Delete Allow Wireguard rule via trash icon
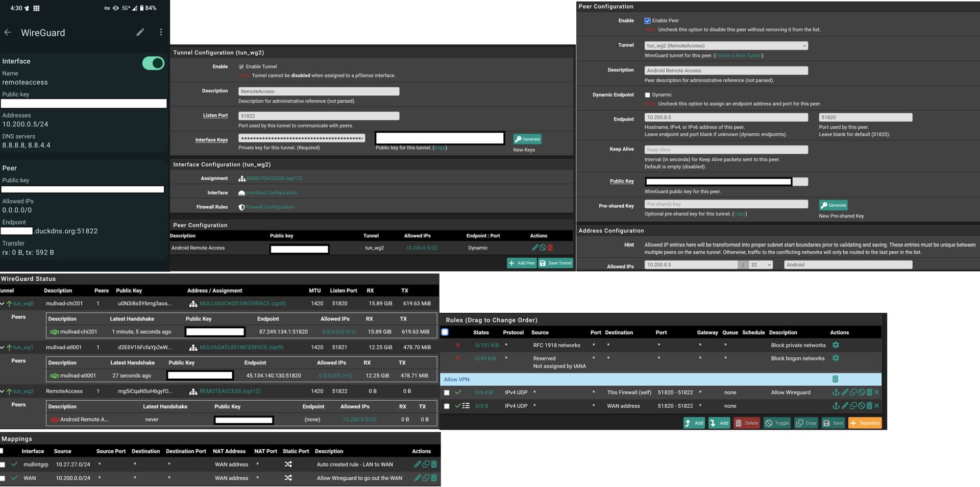This screenshot has width=980, height=487. [x=869, y=392]
